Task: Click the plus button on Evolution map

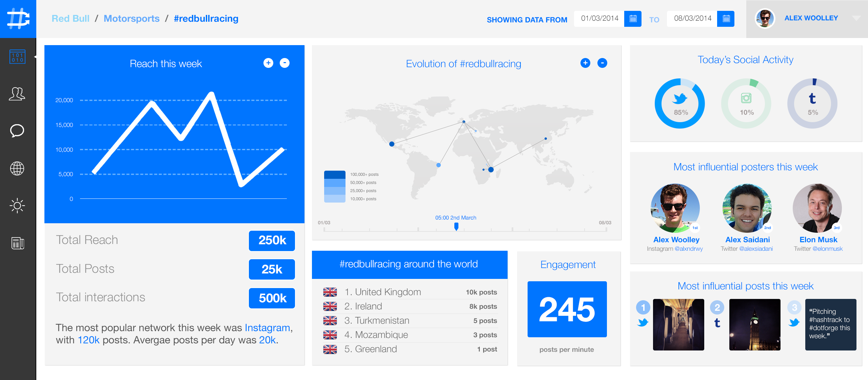Action: click(585, 62)
